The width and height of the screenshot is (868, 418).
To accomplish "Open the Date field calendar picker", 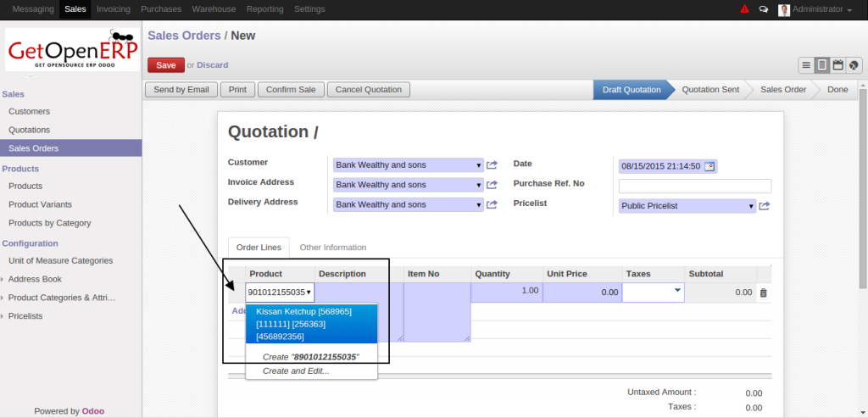I will click(x=709, y=166).
